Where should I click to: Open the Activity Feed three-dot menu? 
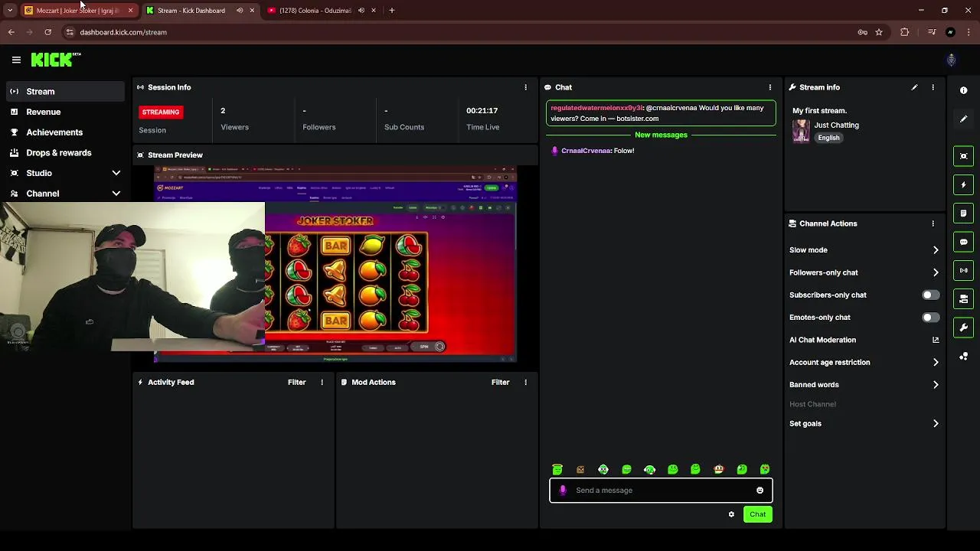(322, 382)
